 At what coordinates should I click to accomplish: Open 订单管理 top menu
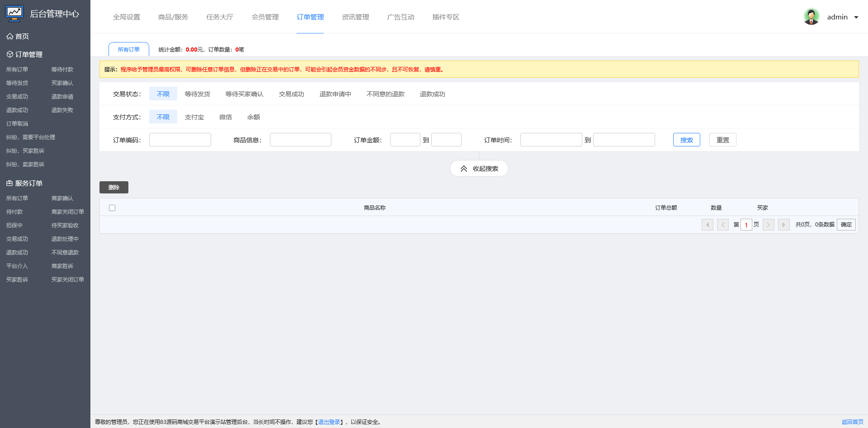(x=310, y=17)
